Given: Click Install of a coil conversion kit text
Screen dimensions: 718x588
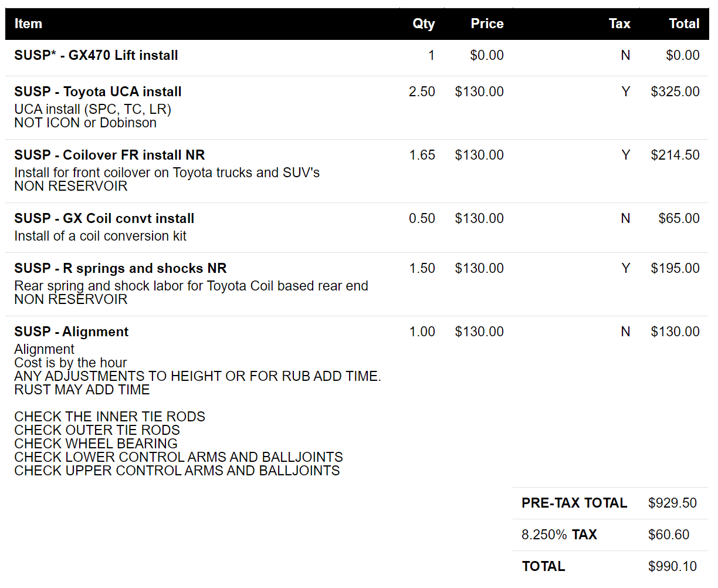Looking at the screenshot, I should coord(100,236).
